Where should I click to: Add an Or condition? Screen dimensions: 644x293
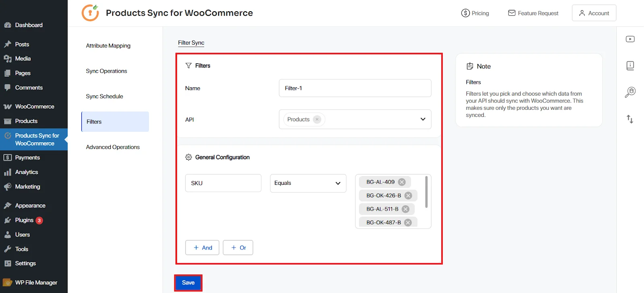[238, 248]
